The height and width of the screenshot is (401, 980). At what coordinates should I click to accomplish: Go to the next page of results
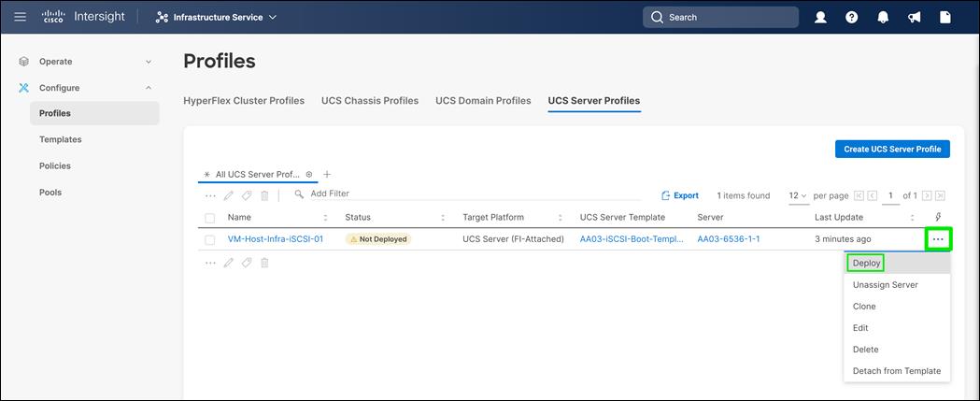click(x=927, y=195)
